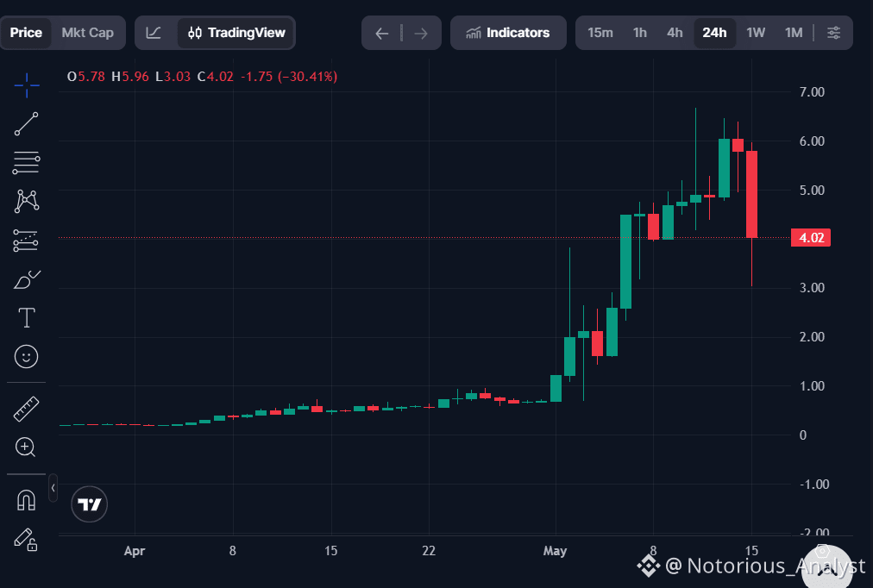Click the 7.00 price axis label

point(812,91)
